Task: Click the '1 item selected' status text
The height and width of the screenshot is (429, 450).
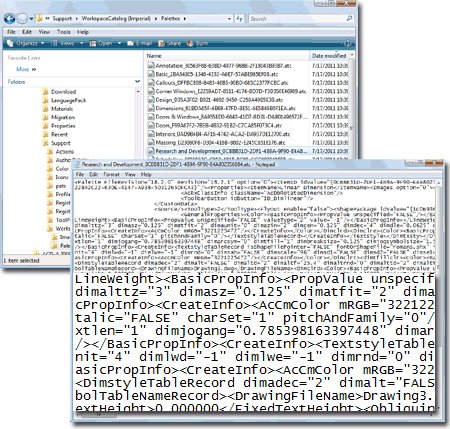Action: tap(21, 261)
